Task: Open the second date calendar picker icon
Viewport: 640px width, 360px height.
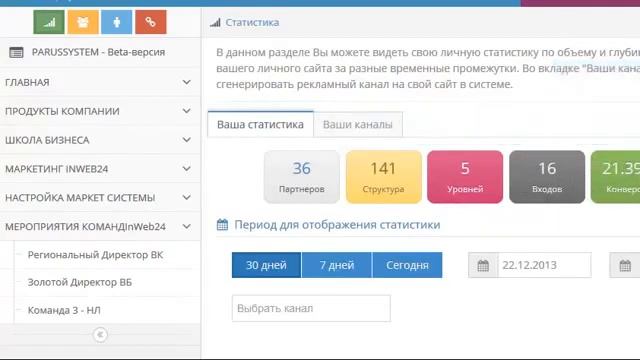Action: (625, 265)
